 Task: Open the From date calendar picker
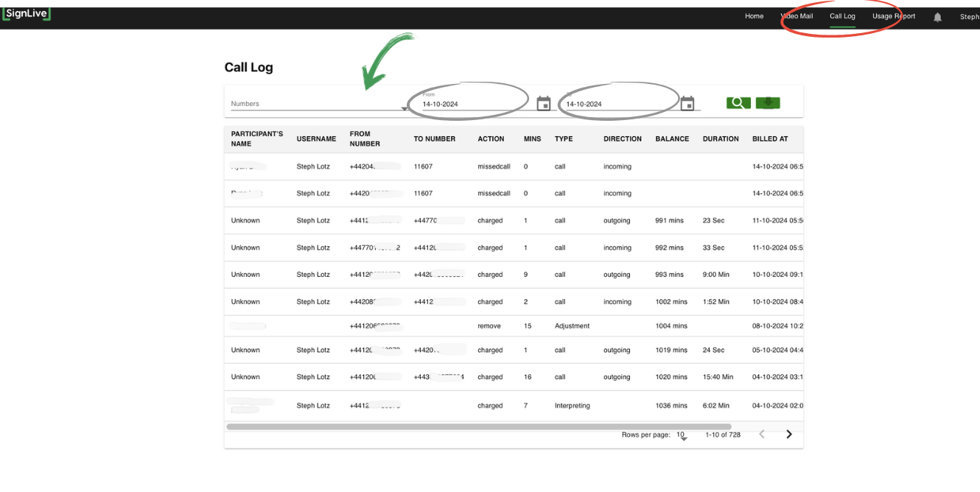coord(544,104)
